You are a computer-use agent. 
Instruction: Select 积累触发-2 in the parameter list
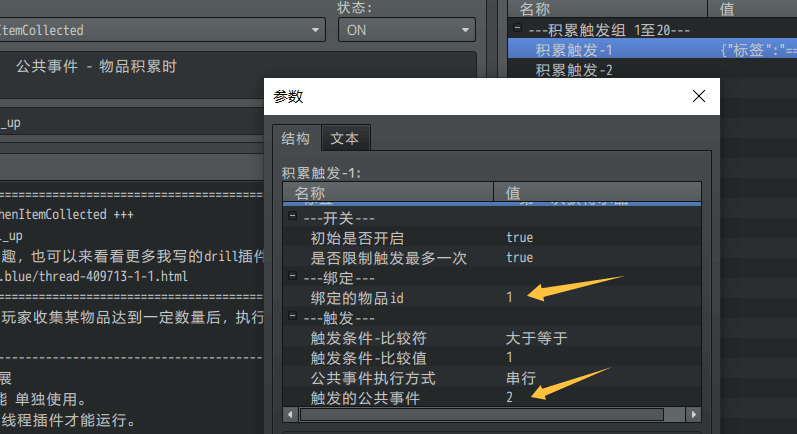[x=574, y=69]
